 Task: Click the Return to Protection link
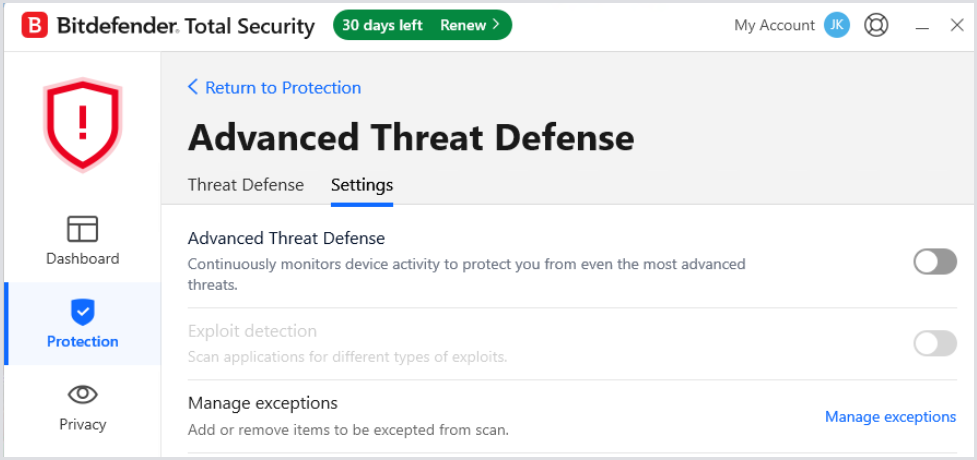coord(282,88)
